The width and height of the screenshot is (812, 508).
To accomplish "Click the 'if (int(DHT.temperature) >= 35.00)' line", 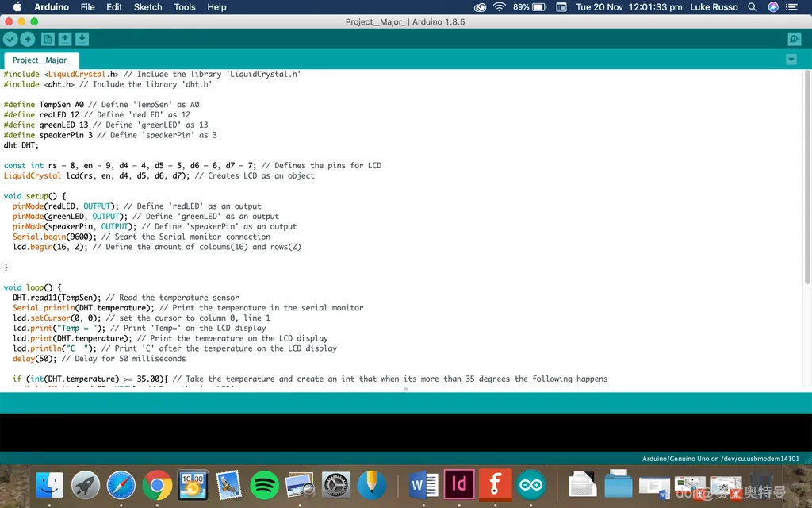I will 310,379.
